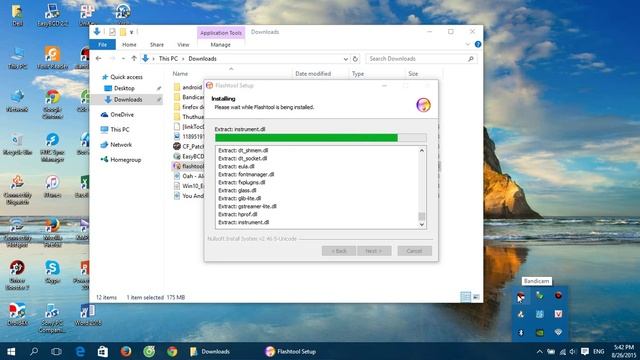640x360 pixels.
Task: Click the Help icon in the Downloads window
Action: pos(478,44)
